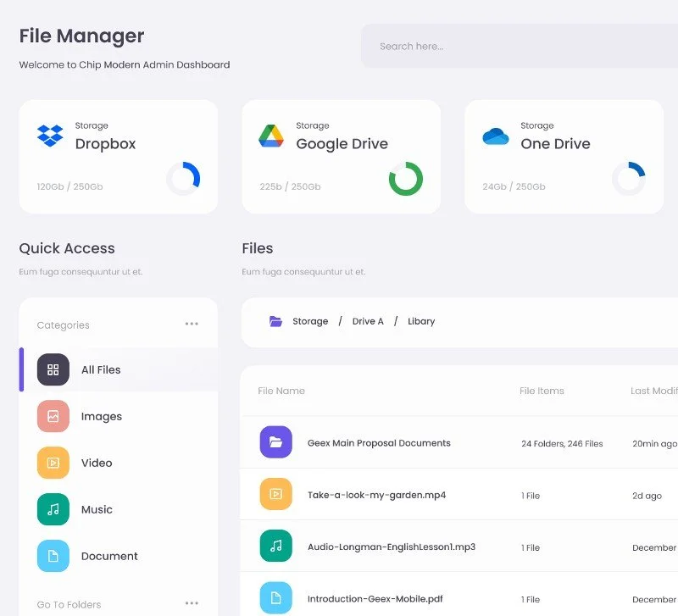Open the Music note category icon
This screenshot has height=616, width=678.
(53, 509)
